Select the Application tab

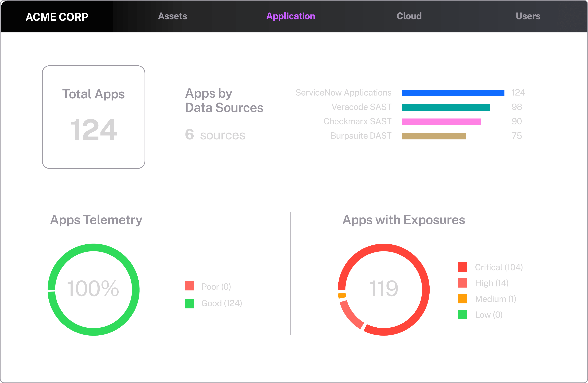pyautogui.click(x=290, y=16)
